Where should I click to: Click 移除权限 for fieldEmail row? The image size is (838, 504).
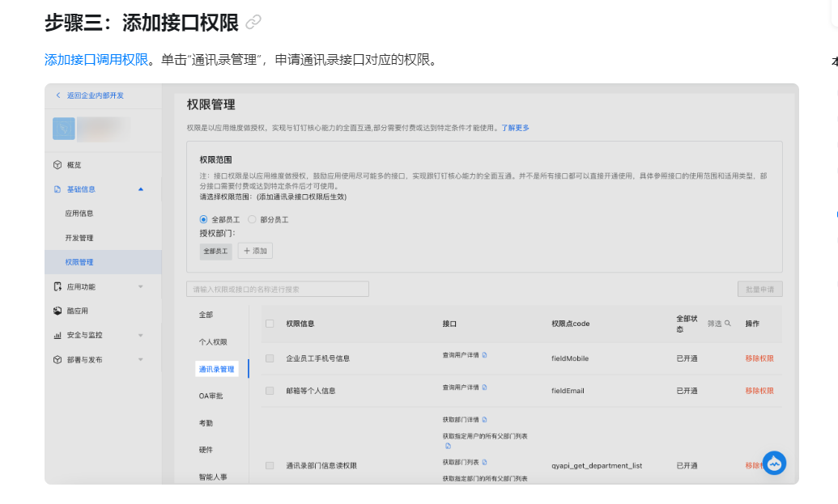[759, 392]
